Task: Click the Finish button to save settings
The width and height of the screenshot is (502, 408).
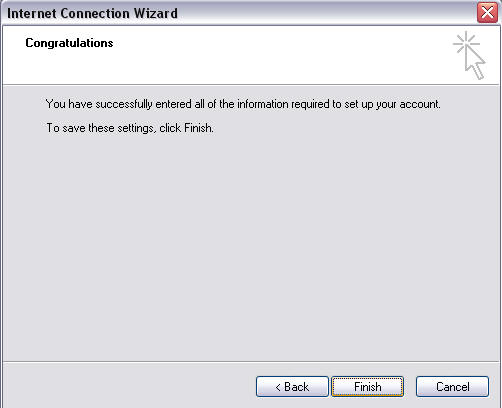Action: click(367, 387)
